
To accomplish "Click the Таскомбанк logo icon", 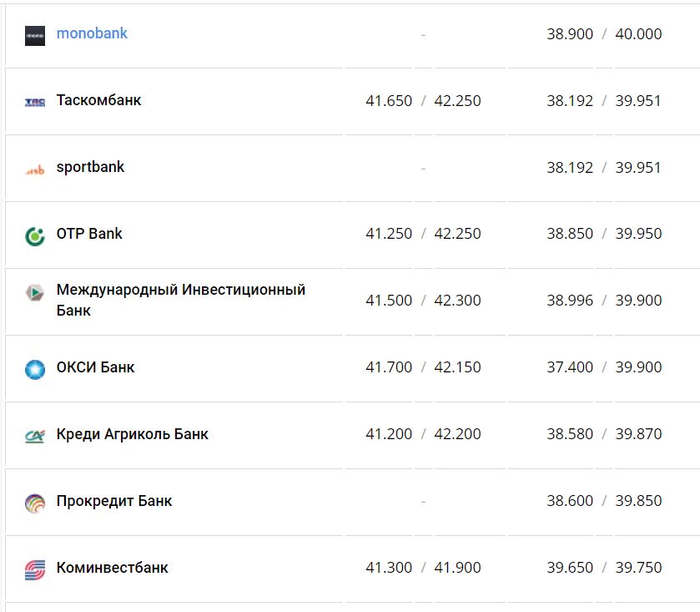I will click(35, 102).
